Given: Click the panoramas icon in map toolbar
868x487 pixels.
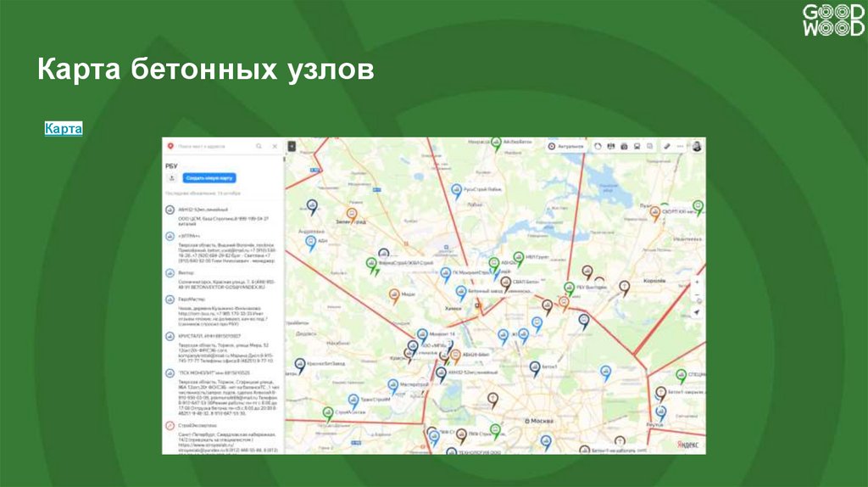Looking at the screenshot, I should [611, 146].
